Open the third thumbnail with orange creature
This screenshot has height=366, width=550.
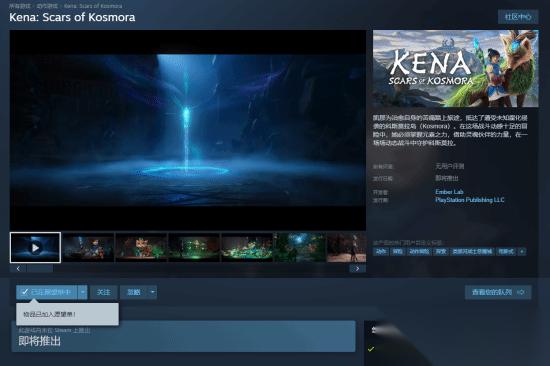tap(141, 247)
